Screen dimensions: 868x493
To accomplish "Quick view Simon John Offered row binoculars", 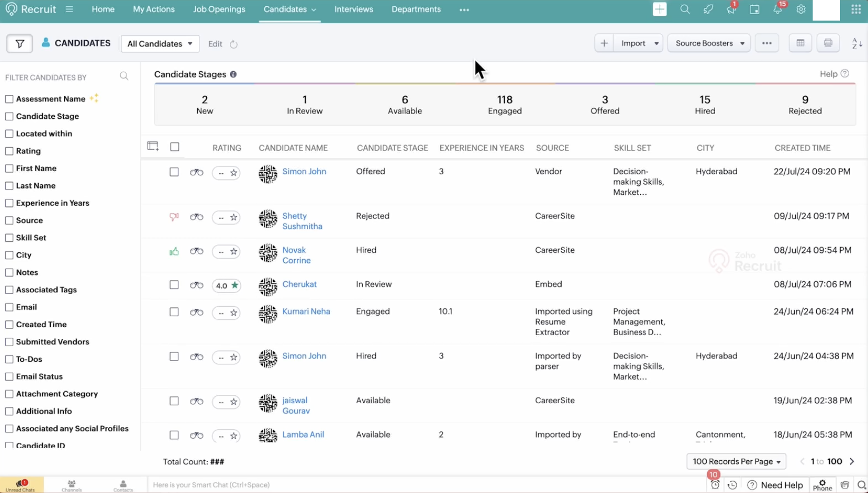I will tap(197, 173).
